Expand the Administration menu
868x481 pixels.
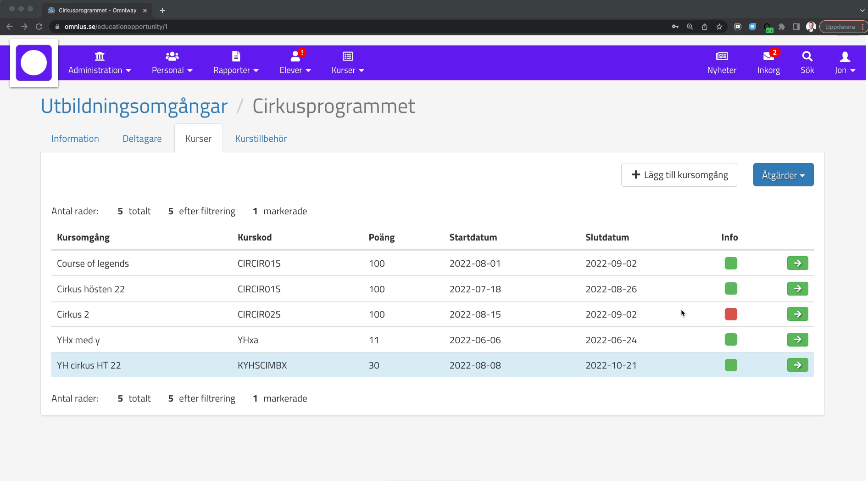pos(99,62)
